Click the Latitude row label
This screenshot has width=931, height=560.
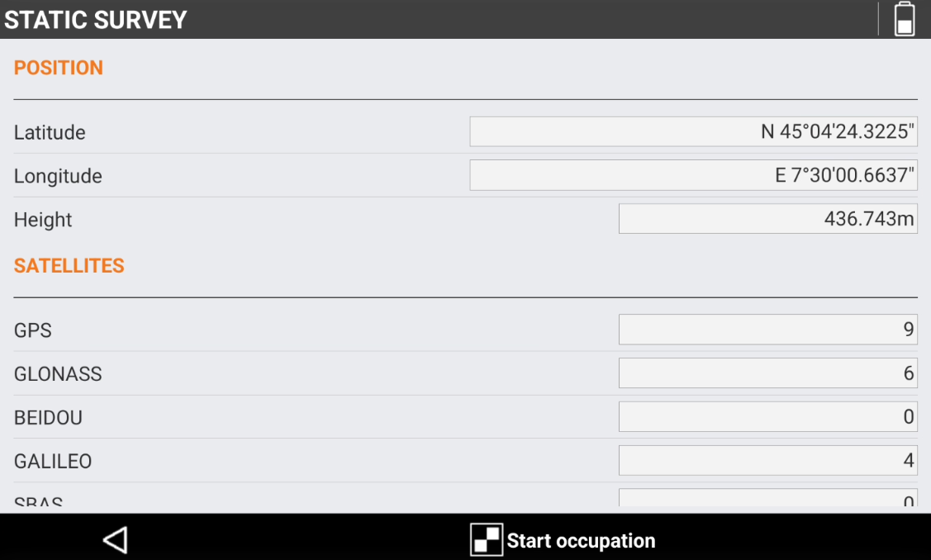tap(50, 132)
